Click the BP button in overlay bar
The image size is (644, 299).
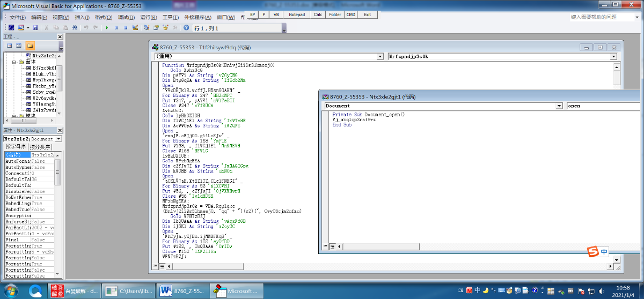click(x=252, y=14)
